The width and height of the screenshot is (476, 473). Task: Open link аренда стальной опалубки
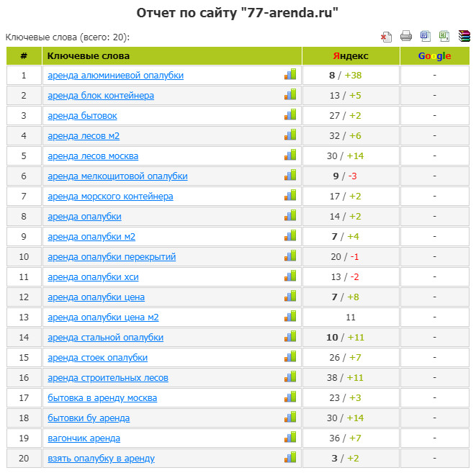tap(105, 338)
